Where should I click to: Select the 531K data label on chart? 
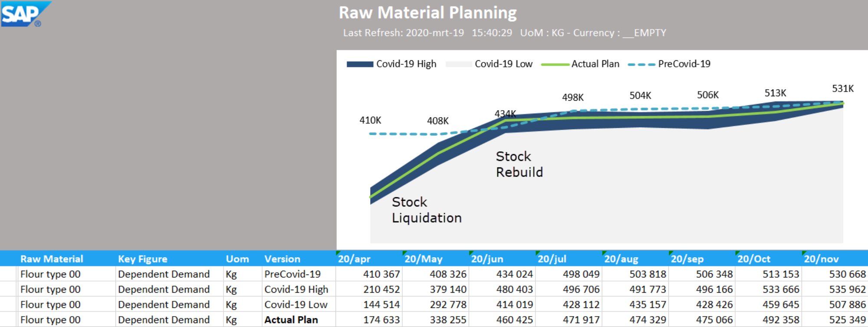coord(842,88)
